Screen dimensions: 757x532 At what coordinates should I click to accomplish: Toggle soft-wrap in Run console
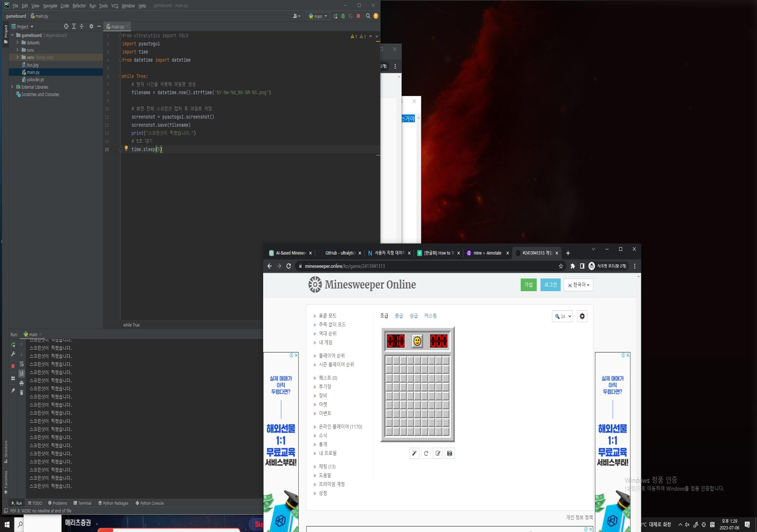[21, 364]
